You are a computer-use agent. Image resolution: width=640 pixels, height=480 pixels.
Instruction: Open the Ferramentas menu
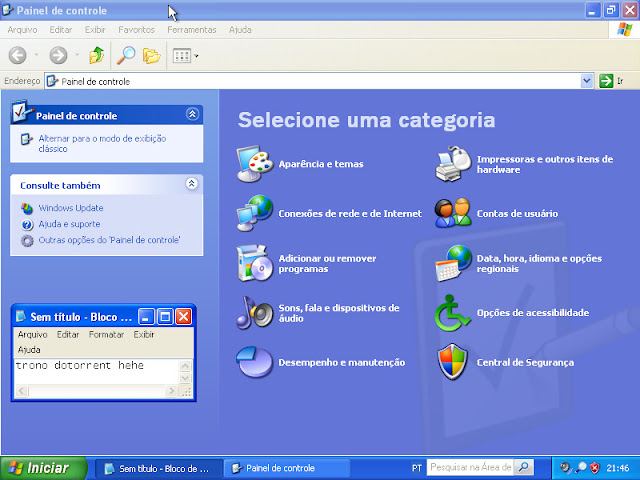(191, 30)
